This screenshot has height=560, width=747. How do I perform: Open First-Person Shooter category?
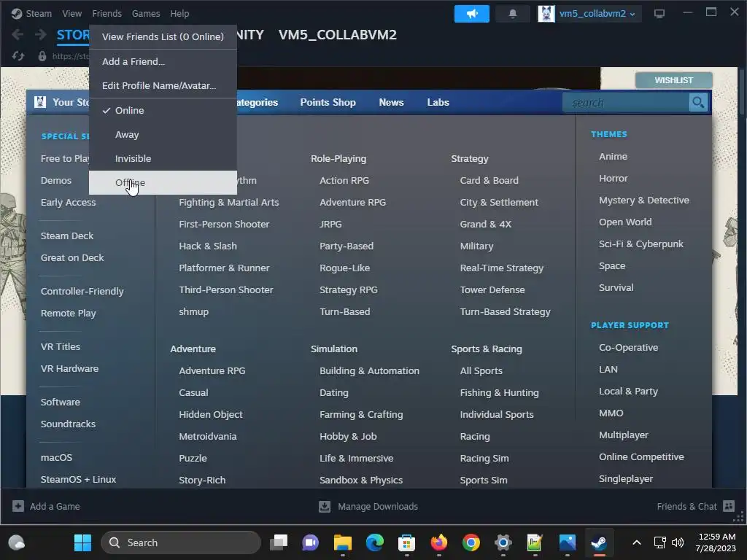(224, 224)
